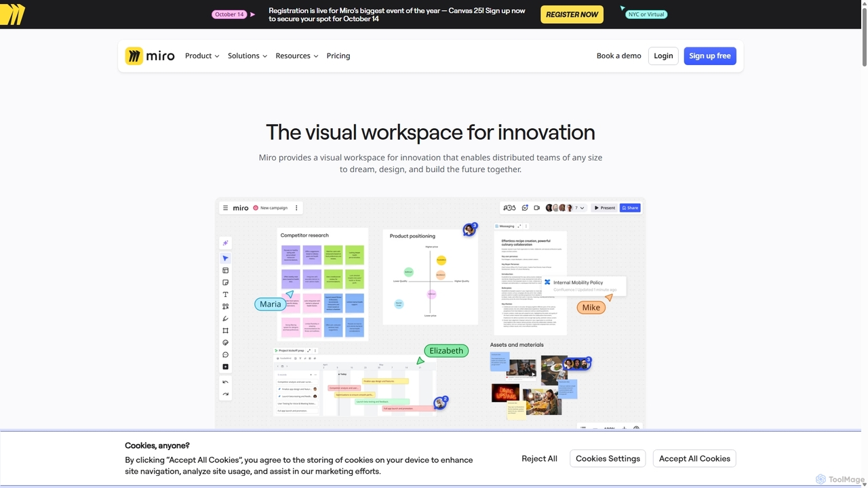The width and height of the screenshot is (868, 488).
Task: Open Cookies Settings
Action: (x=608, y=459)
